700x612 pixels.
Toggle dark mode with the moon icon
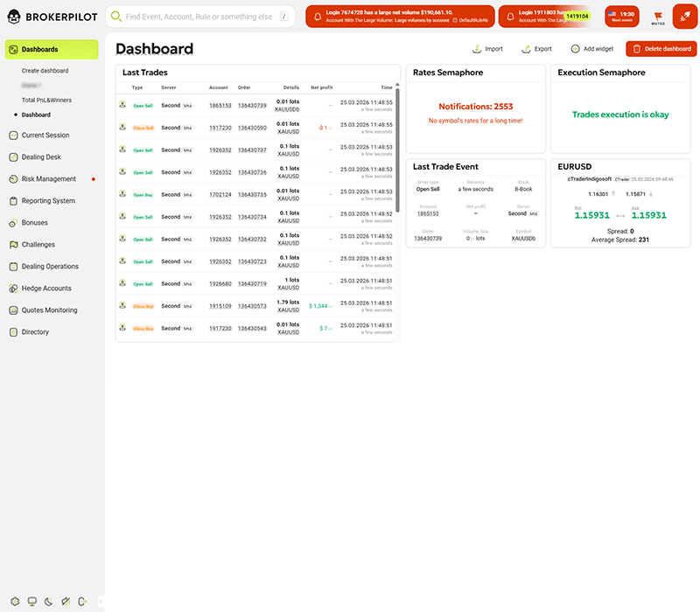point(48,602)
